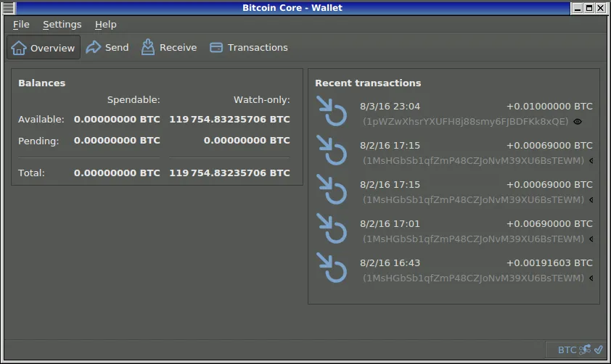The width and height of the screenshot is (611, 364).
Task: Click the Recent transactions heading
Action: pyautogui.click(x=368, y=83)
